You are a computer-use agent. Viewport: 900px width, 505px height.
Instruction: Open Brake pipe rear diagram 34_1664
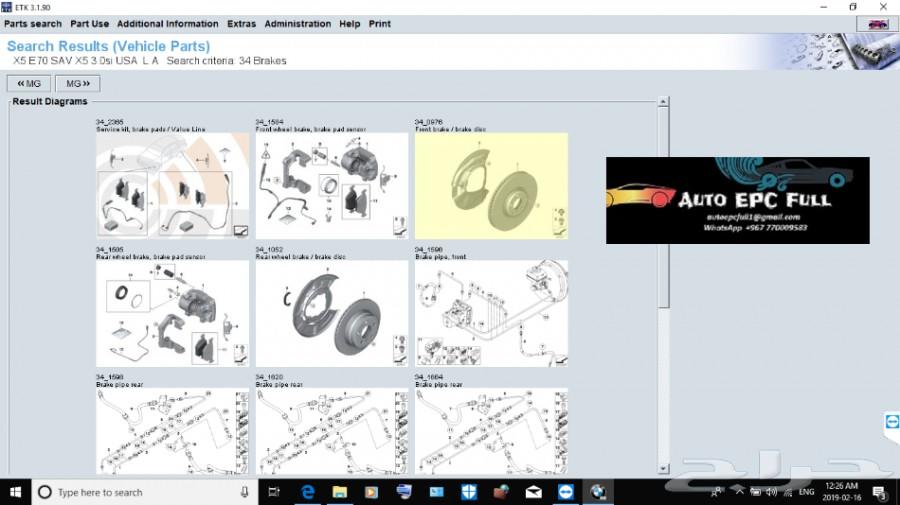pos(491,432)
